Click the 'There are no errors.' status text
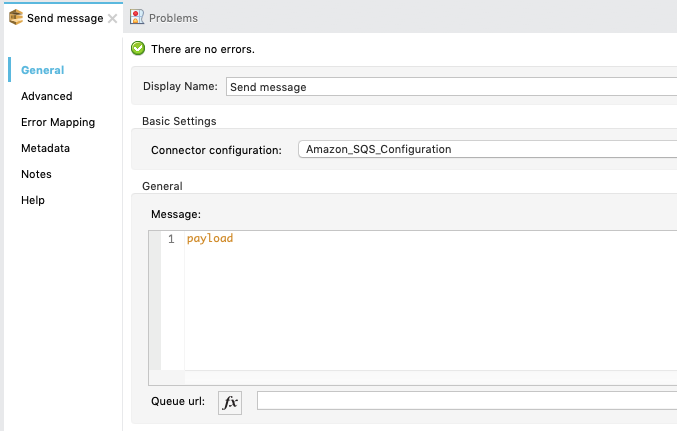This screenshot has width=677, height=431. point(202,48)
